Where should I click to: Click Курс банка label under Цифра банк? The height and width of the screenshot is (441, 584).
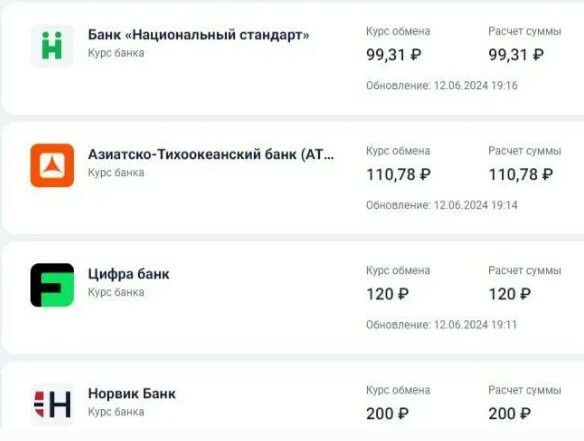pyautogui.click(x=116, y=292)
